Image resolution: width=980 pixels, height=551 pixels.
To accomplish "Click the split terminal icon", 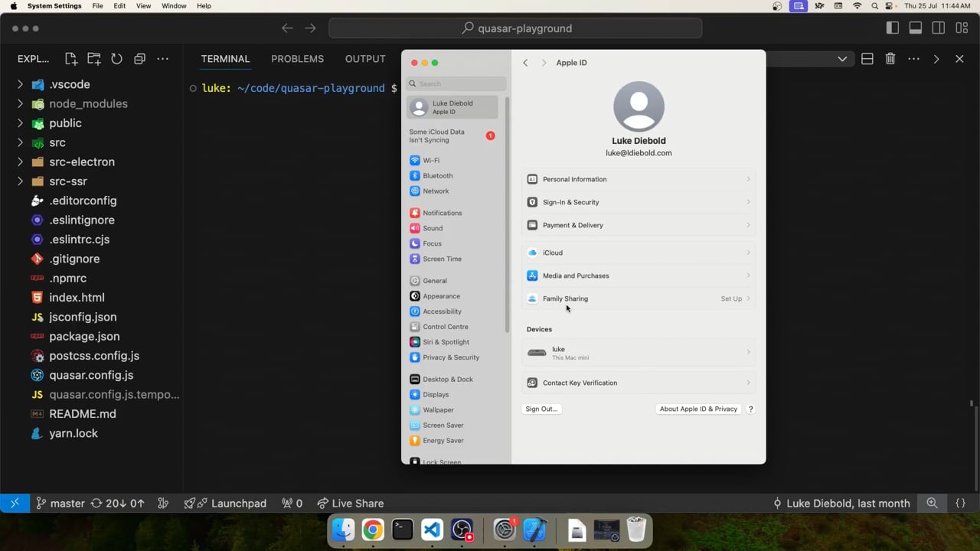I will (867, 59).
